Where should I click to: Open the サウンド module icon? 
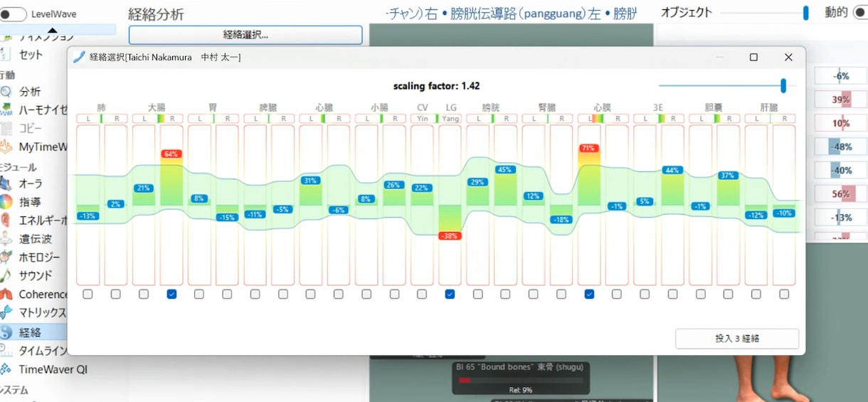[6, 275]
